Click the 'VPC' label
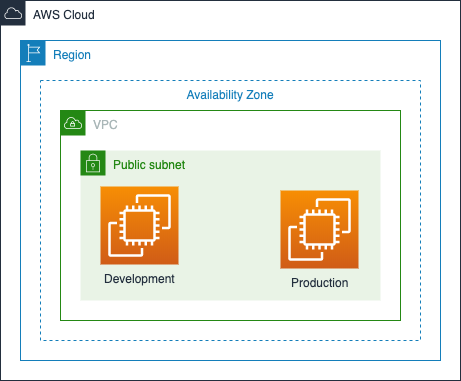The width and height of the screenshot is (461, 381). point(105,125)
